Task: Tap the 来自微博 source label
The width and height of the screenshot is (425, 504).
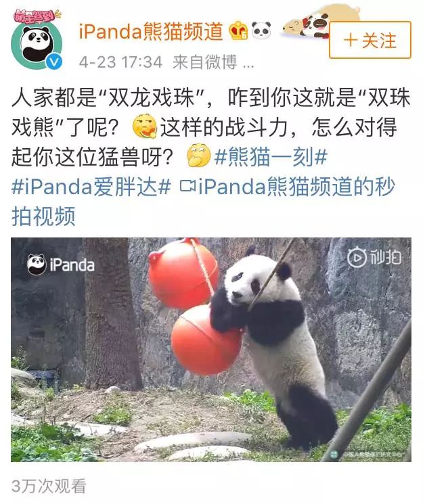Action: pos(204,62)
